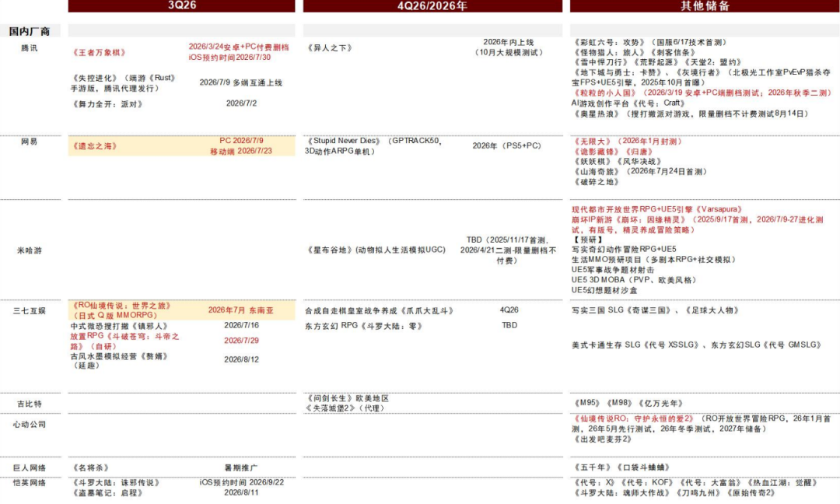The width and height of the screenshot is (840, 504).
Task: Click the date "2026/8/12"
Action: tap(241, 359)
